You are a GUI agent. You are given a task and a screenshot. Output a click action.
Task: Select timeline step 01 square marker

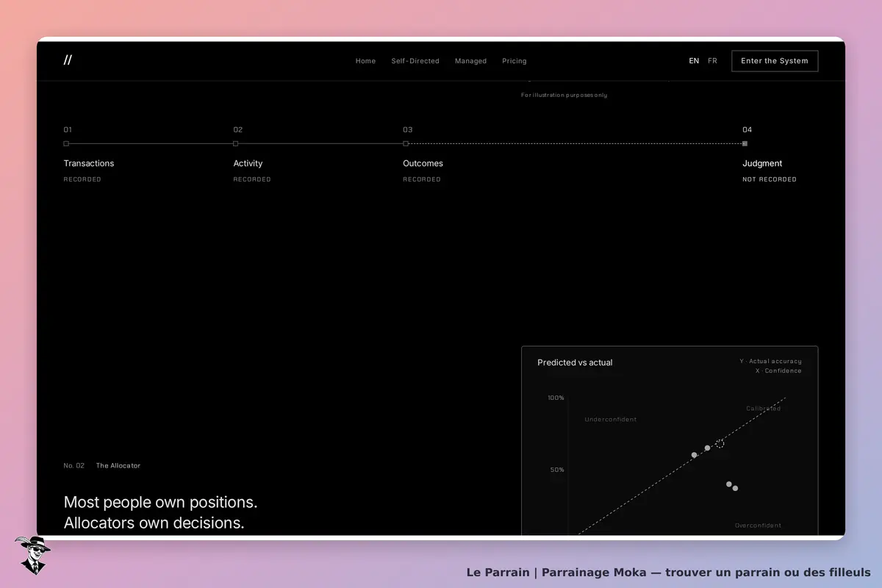click(x=66, y=143)
